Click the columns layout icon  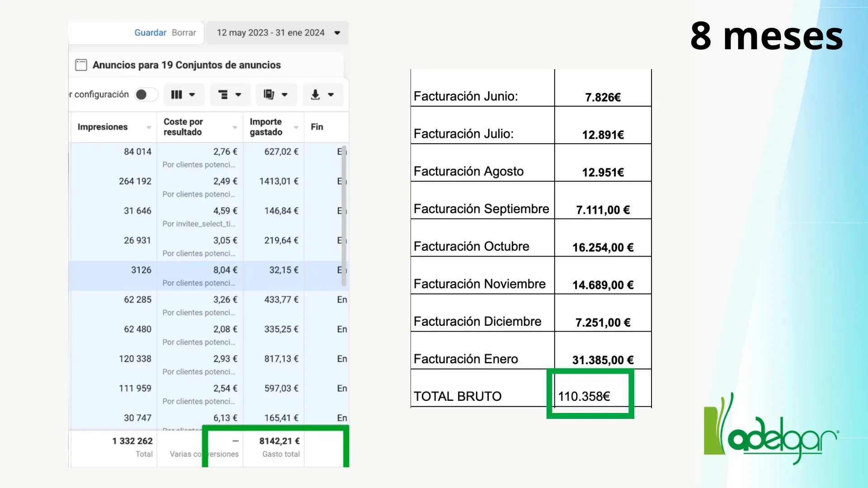click(177, 95)
